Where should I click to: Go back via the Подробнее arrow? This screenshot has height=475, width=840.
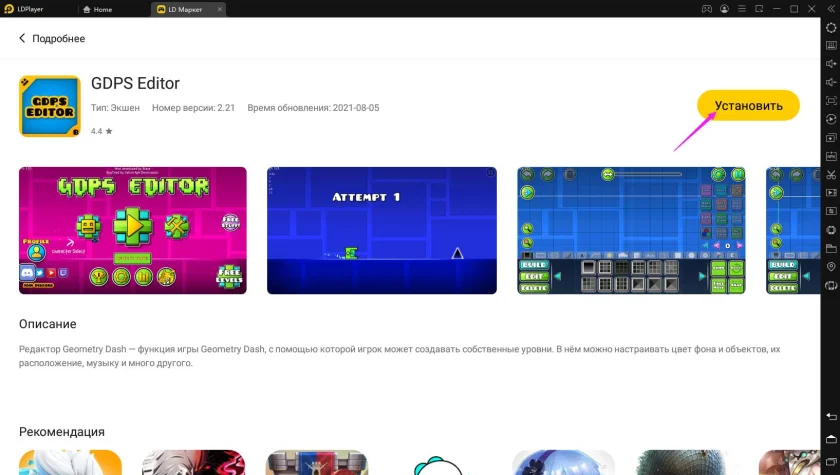(x=22, y=38)
